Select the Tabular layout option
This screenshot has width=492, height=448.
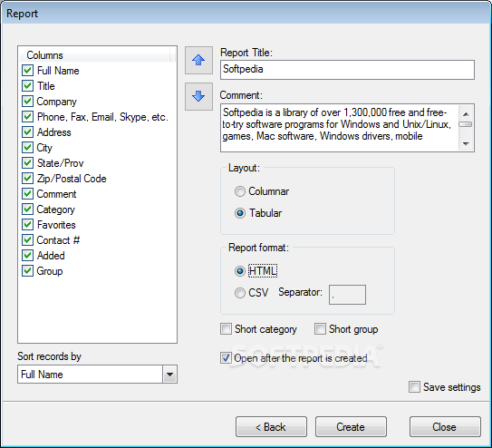[x=240, y=213]
